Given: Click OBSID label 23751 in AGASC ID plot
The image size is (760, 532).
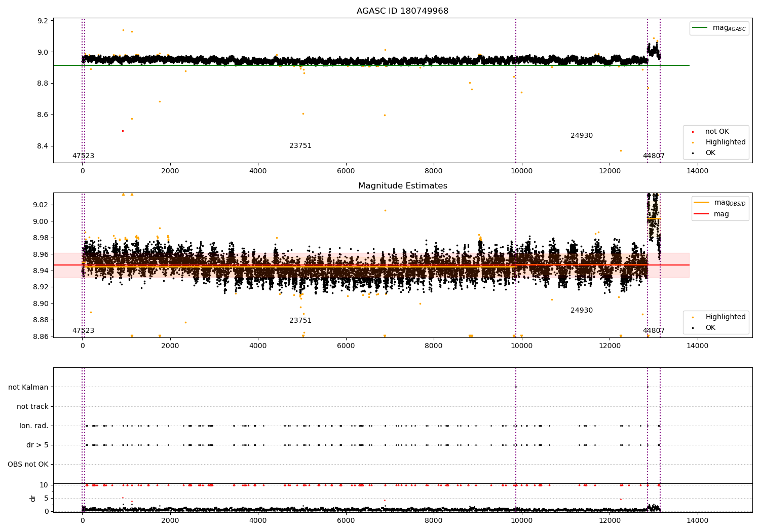Looking at the screenshot, I should pyautogui.click(x=300, y=146).
